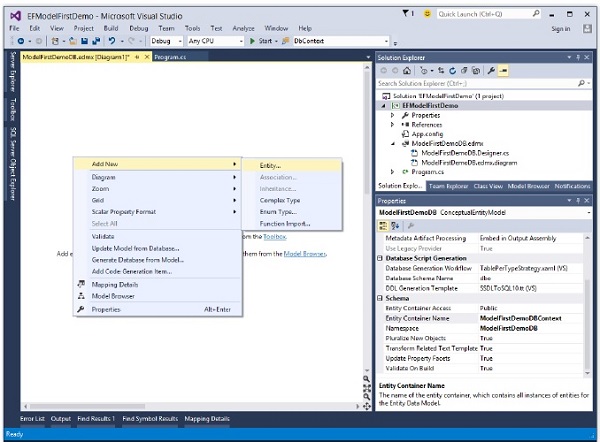
Task: Click the wrench Properties icon in Solution Explorer
Action: click(489, 71)
